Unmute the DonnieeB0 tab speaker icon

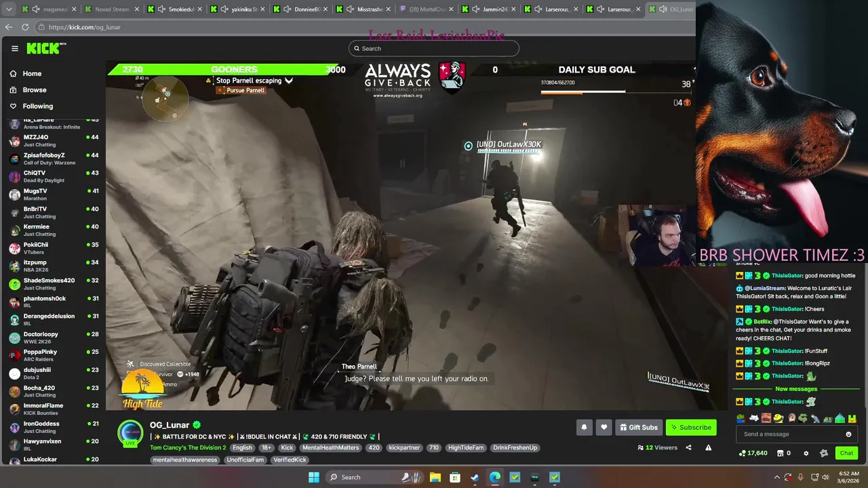(x=288, y=9)
